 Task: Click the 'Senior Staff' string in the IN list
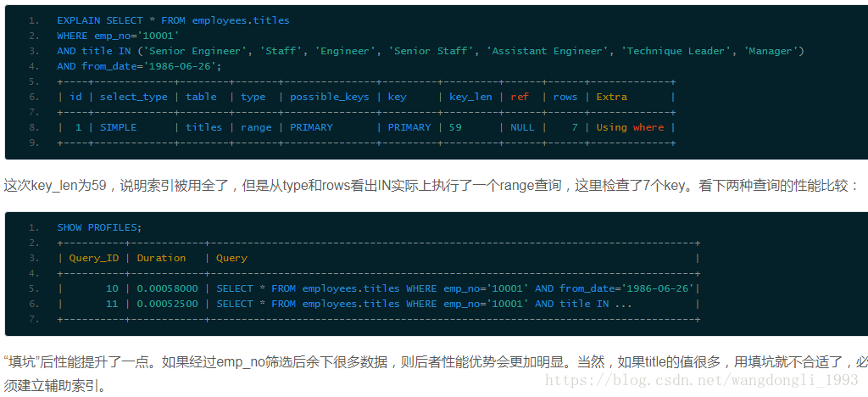tap(430, 51)
